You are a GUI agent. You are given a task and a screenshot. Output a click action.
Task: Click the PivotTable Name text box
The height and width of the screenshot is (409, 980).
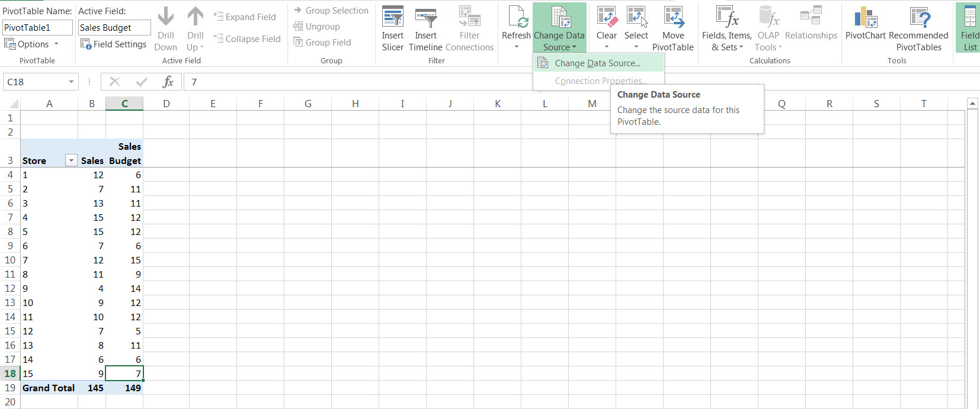(x=37, y=28)
